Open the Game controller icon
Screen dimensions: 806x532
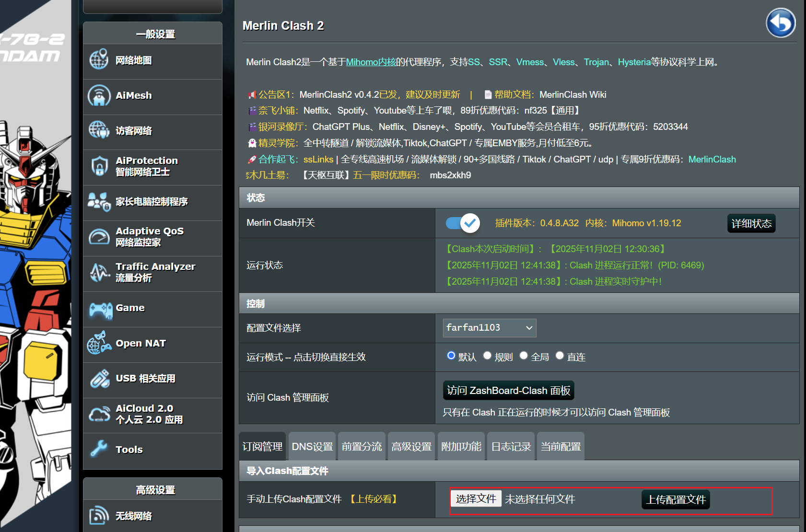coord(100,309)
